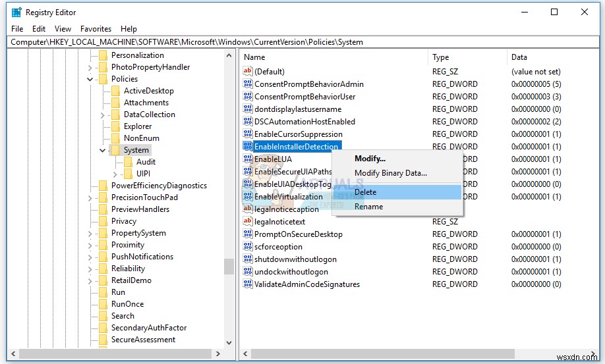Click the Policies folder icon
This screenshot has height=364, width=605.
[x=103, y=79]
